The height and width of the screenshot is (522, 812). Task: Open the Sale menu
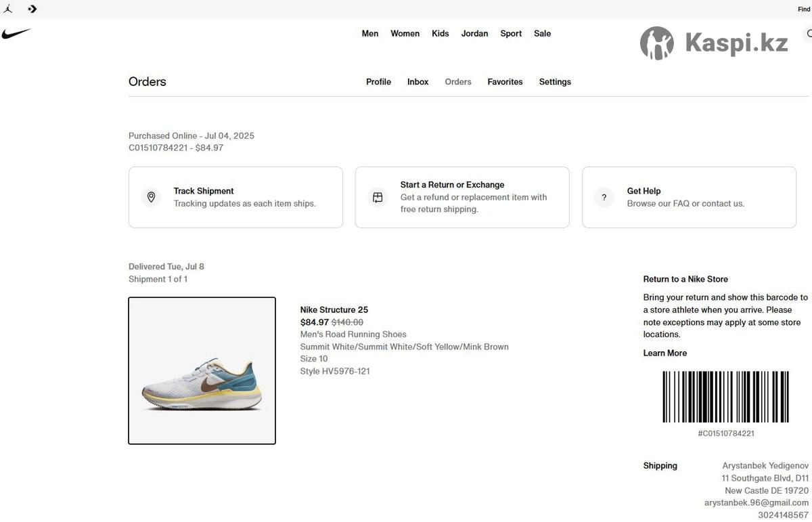[x=542, y=33]
